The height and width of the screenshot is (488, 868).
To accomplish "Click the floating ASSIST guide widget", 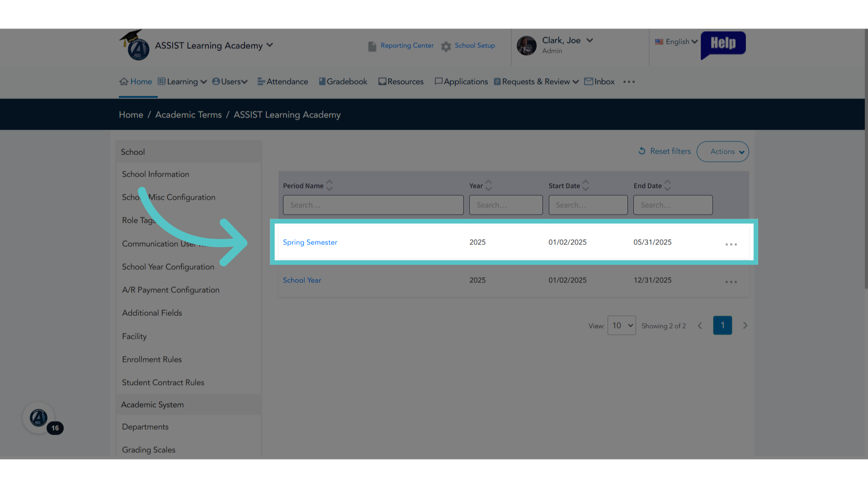I will click(39, 418).
